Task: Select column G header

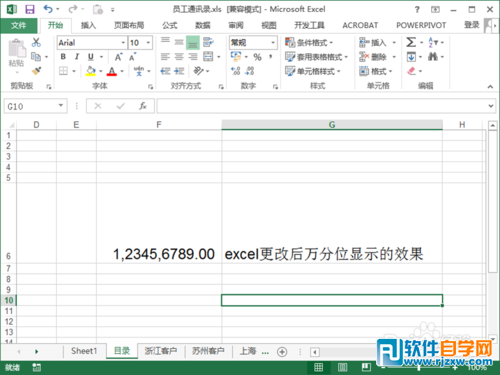Action: (332, 125)
